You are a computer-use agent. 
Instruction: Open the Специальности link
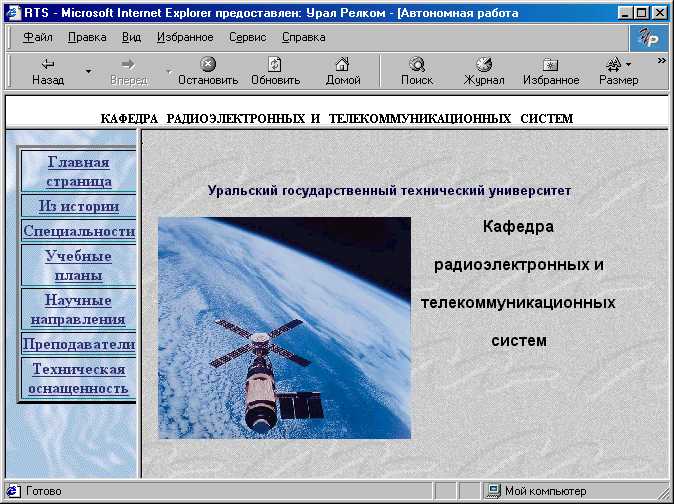point(79,231)
